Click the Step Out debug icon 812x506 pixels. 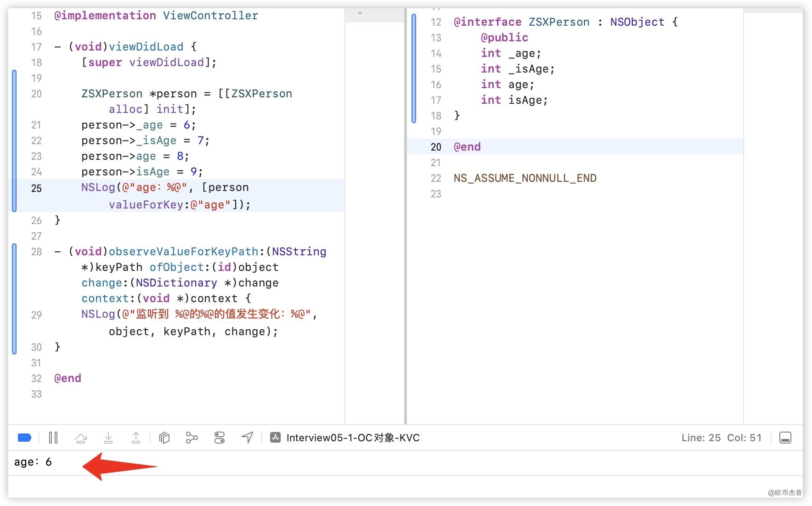(136, 438)
